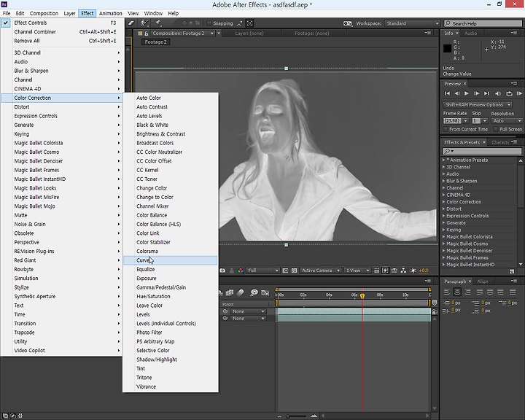Select left align text in Paragraph
This screenshot has width=525, height=420.
coord(447,292)
